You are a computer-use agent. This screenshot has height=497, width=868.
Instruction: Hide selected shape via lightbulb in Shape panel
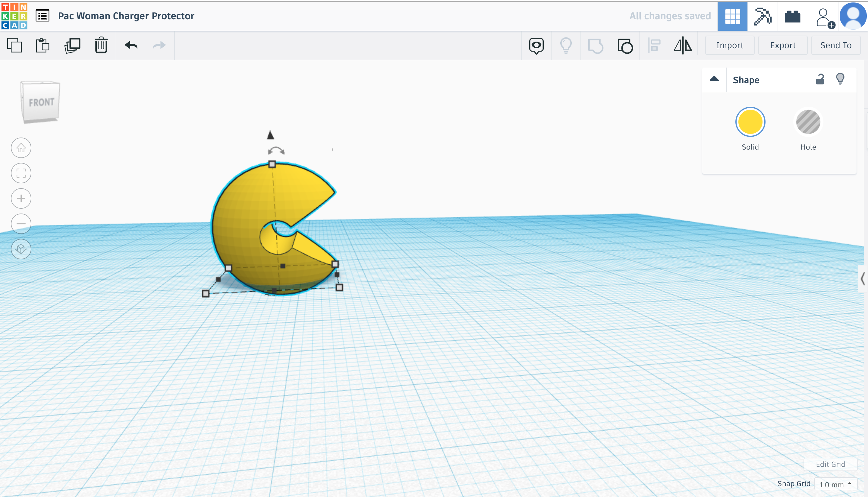pos(840,79)
